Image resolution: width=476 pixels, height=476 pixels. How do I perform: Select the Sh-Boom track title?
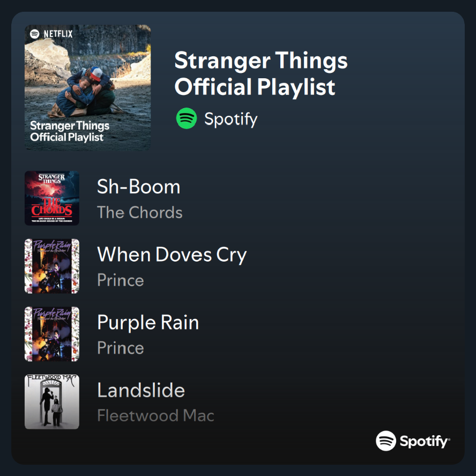tap(139, 187)
